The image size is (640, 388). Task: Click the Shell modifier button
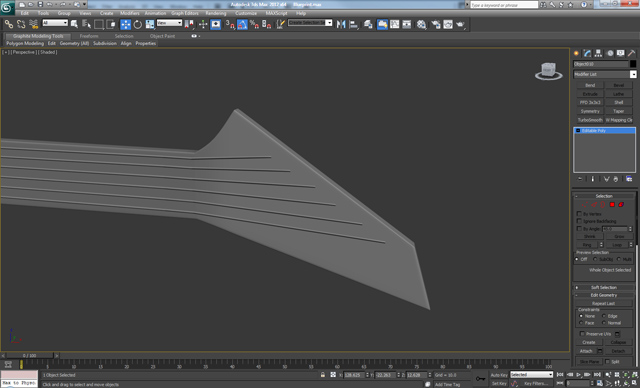tap(619, 102)
